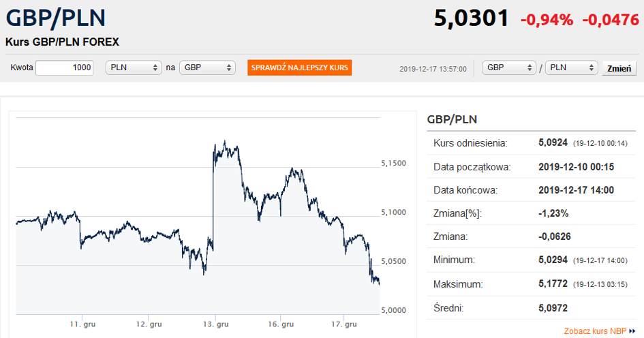The height and width of the screenshot is (338, 644).
Task: Open the PLN dropdown beside Kwota field
Action: (133, 68)
